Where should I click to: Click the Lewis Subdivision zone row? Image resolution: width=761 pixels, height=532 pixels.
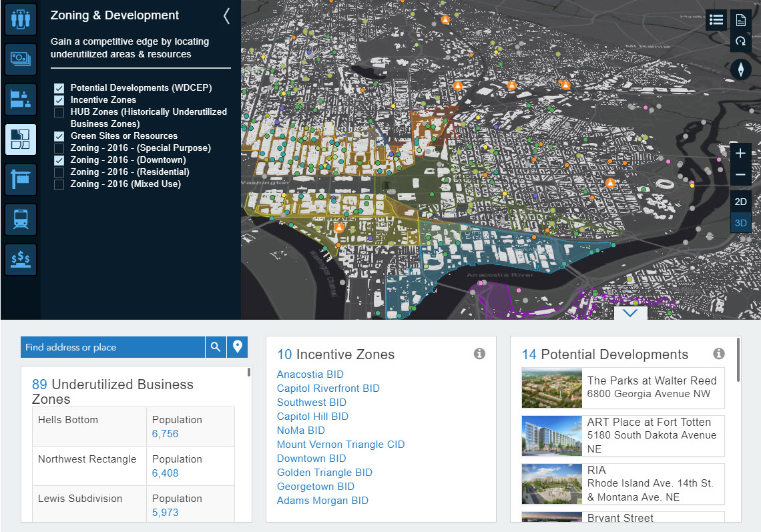pyautogui.click(x=134, y=504)
